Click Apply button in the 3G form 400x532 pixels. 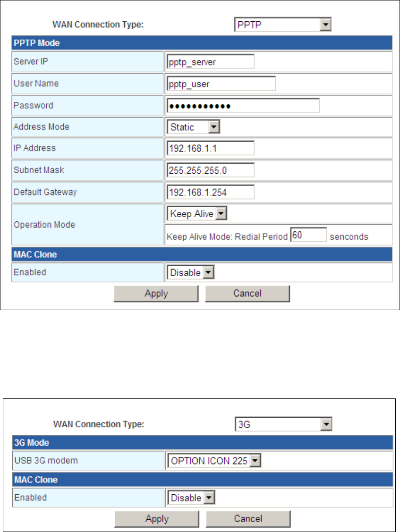coord(157,519)
